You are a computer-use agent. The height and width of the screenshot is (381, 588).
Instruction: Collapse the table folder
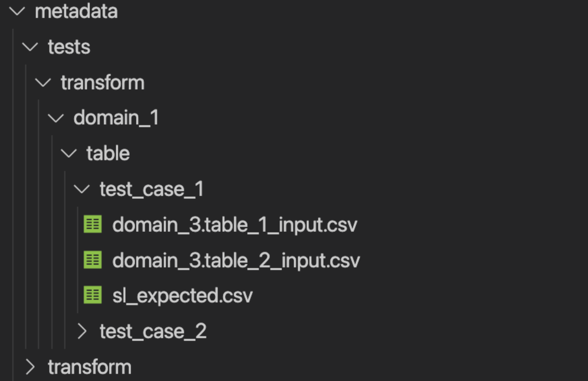[70, 153]
